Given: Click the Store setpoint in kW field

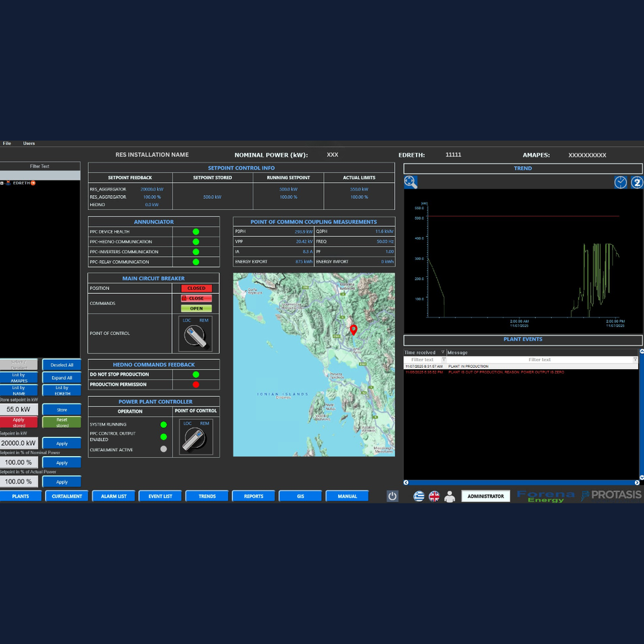Looking at the screenshot, I should pos(19,410).
